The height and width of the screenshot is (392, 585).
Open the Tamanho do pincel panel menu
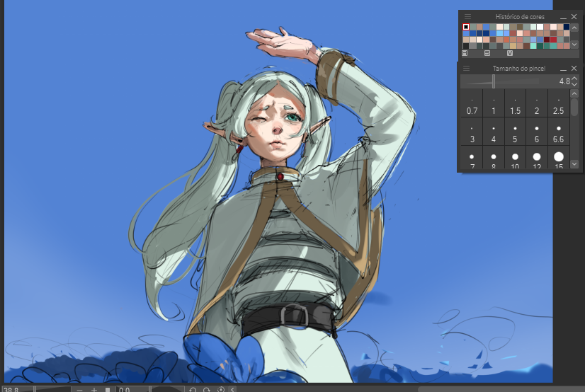click(x=466, y=68)
